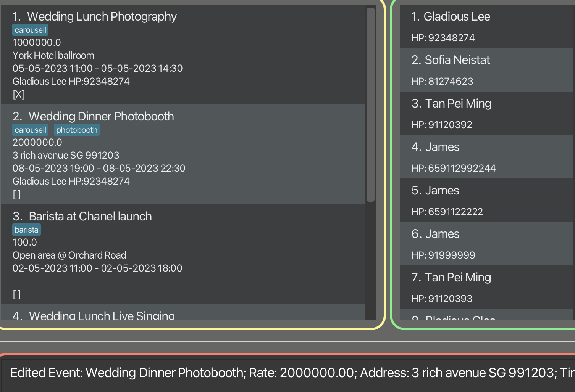Click the Edited Event result message box
The image size is (575, 392).
287,376
